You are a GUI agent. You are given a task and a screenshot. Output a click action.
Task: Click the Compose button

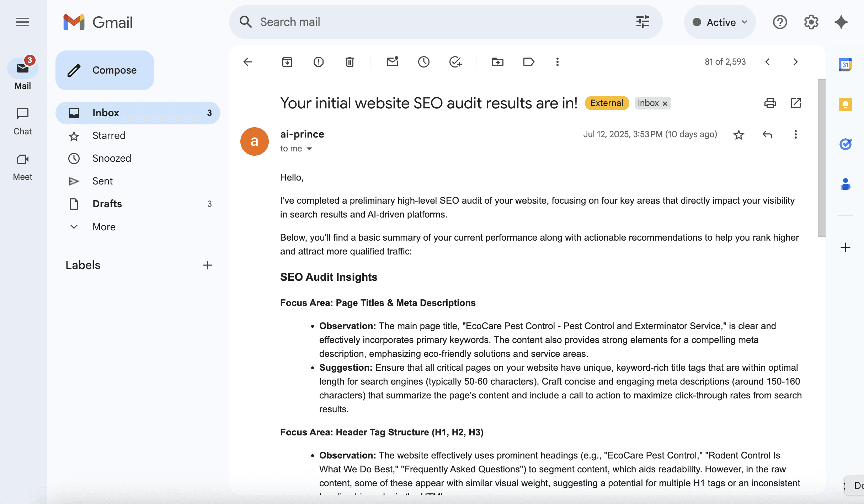pos(105,70)
